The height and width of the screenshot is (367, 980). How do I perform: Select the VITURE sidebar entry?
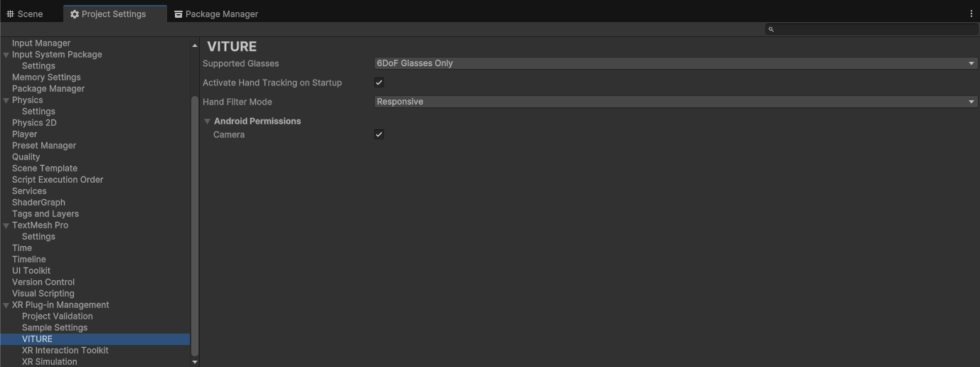(95, 339)
